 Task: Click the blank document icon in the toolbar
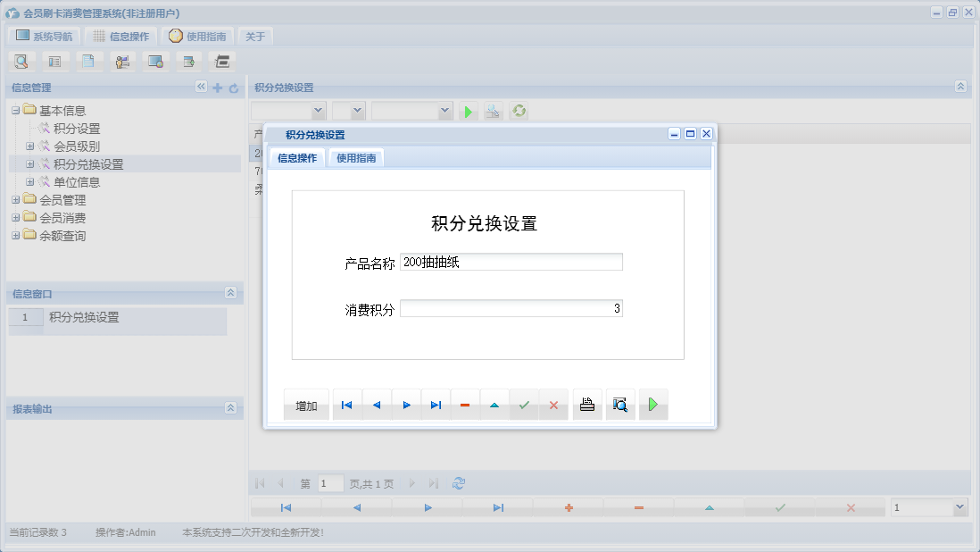click(87, 61)
